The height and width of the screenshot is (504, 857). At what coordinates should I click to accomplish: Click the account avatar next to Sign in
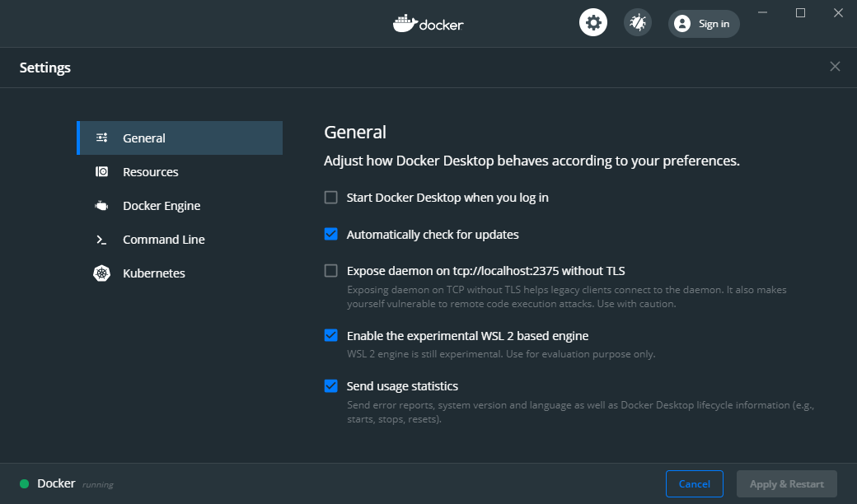[x=681, y=23]
